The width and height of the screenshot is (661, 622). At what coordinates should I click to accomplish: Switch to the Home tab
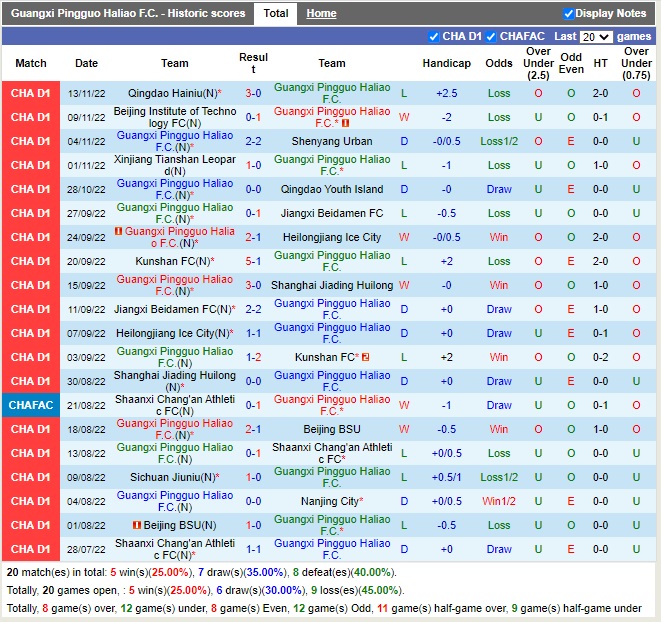click(x=321, y=14)
